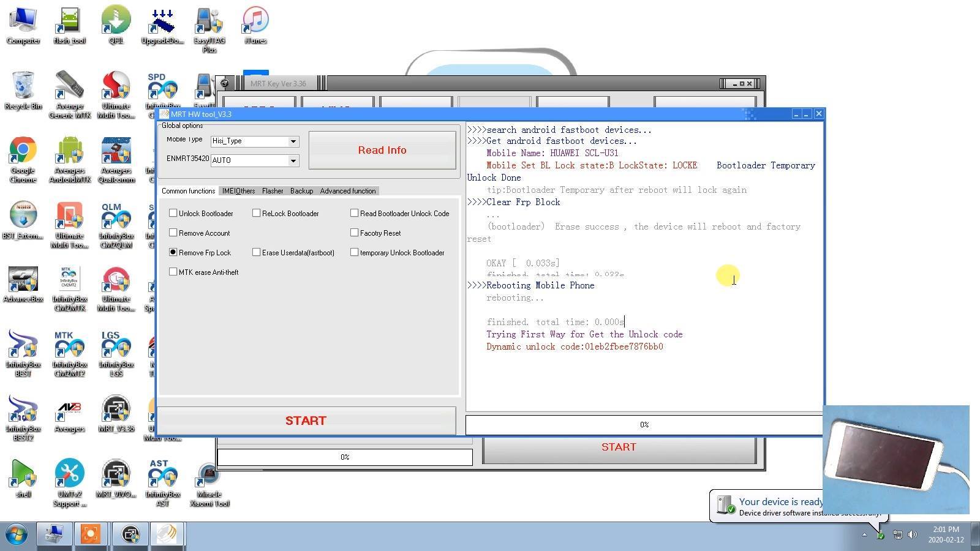Click START in MRT HW tool
The image size is (980, 551).
click(x=306, y=421)
